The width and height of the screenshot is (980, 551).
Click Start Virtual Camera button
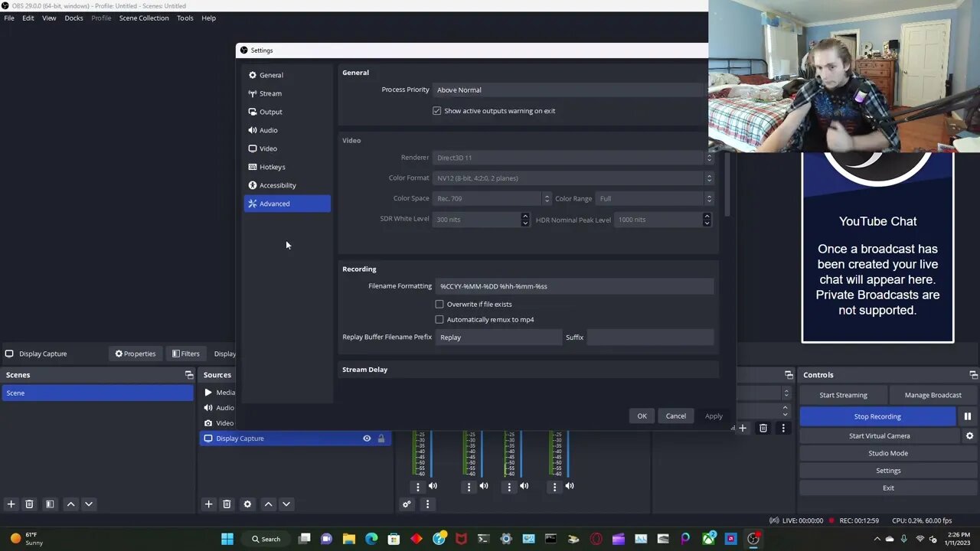pos(880,435)
